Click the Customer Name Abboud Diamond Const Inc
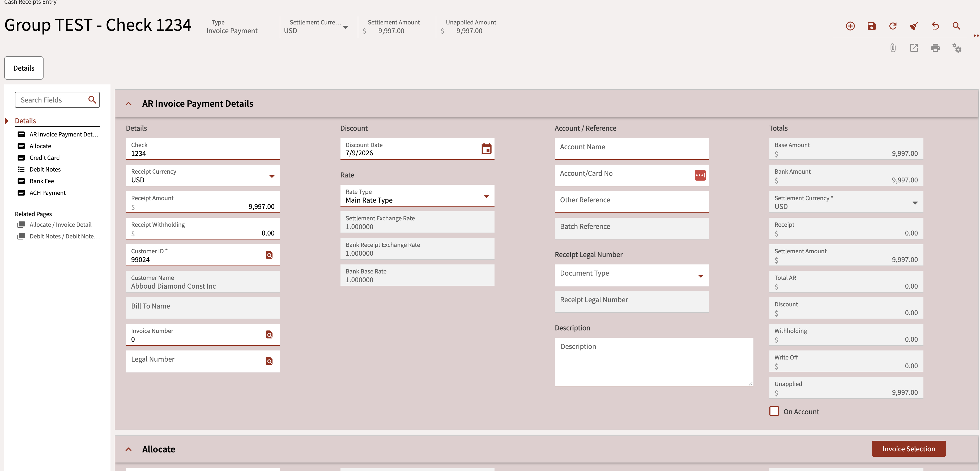980x471 pixels. [203, 281]
